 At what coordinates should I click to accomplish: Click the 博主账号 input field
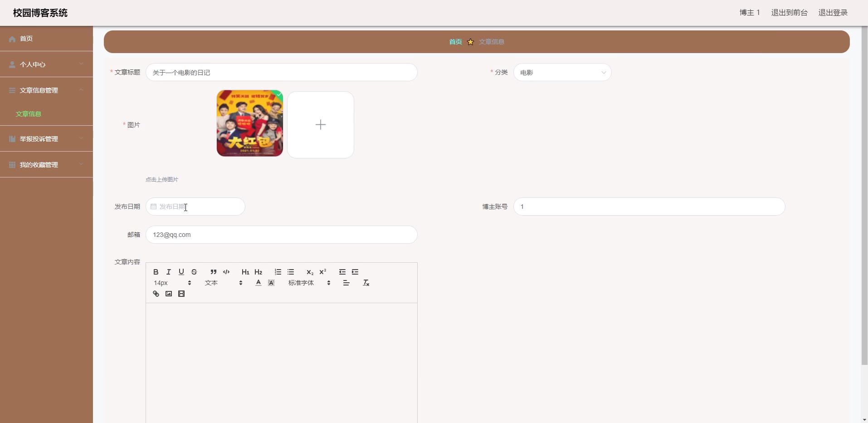pyautogui.click(x=649, y=207)
